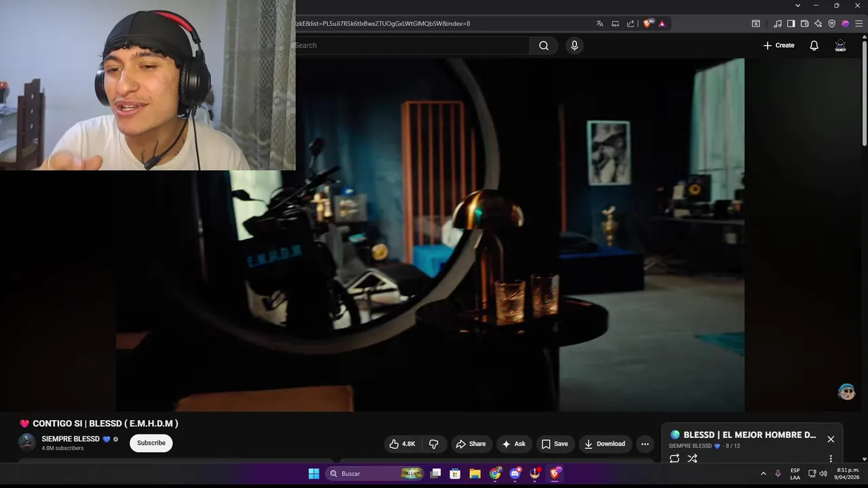Click the taskbar Buscar search box
The image size is (868, 488).
376,474
